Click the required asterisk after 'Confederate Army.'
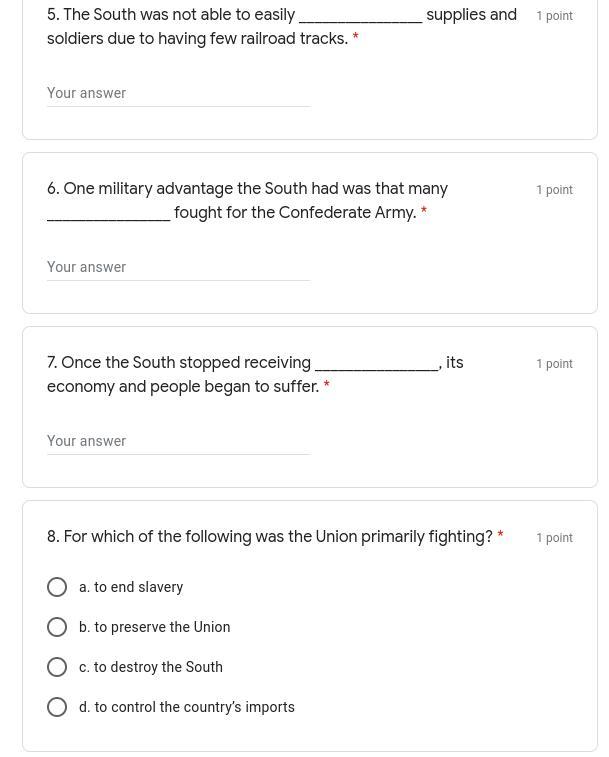This screenshot has width=609, height=757. click(423, 213)
